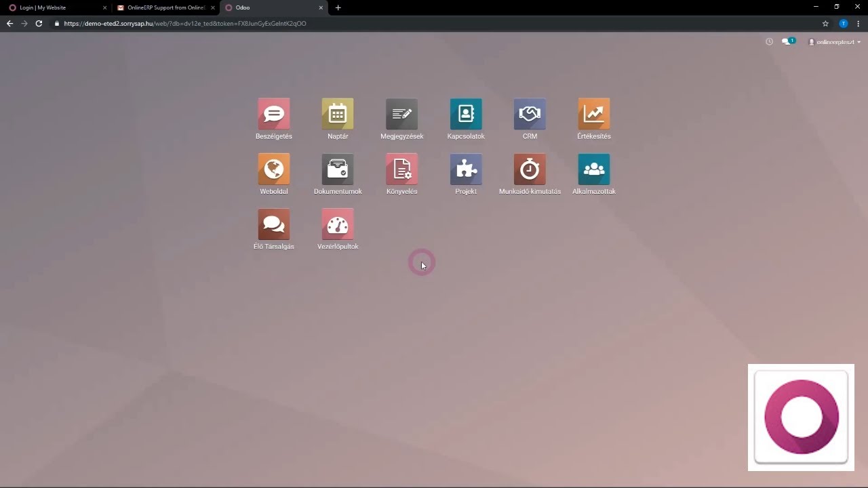The image size is (868, 488).
Task: Open the Kapcsolatok contacts app
Action: coord(466,114)
